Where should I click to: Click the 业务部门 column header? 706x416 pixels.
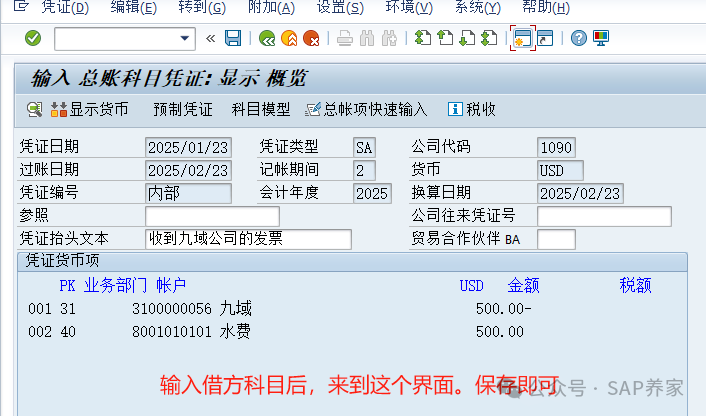tap(115, 285)
